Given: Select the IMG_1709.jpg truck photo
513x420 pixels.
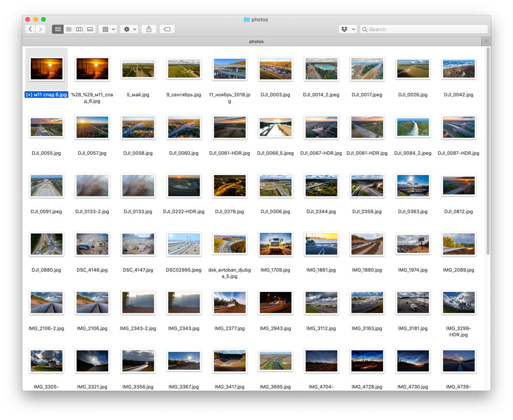Looking at the screenshot, I should coord(275,244).
